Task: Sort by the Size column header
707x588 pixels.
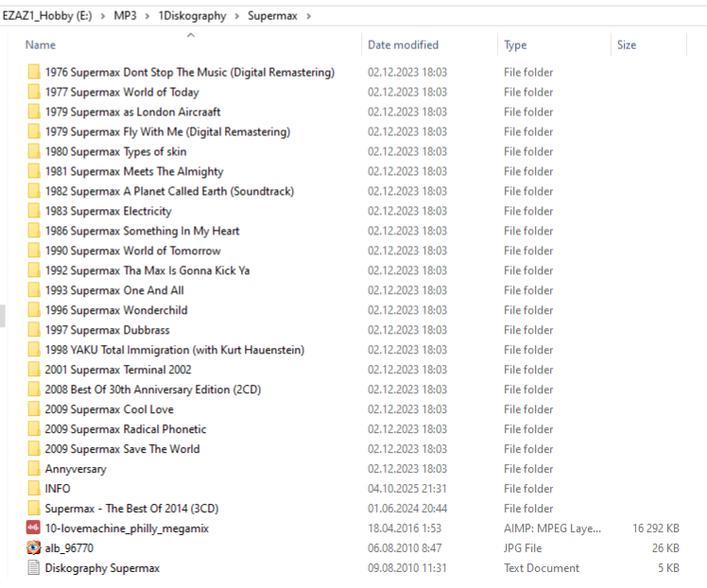Action: [x=627, y=44]
